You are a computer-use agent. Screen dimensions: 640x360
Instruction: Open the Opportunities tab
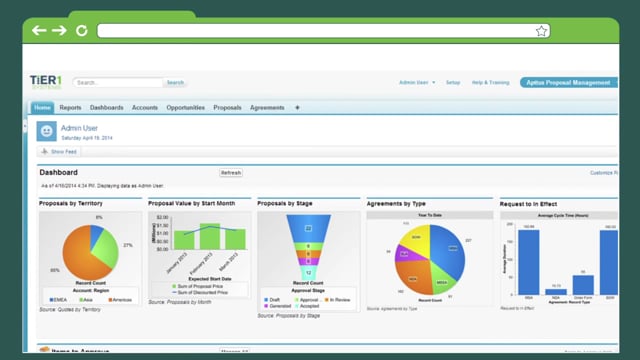point(185,108)
